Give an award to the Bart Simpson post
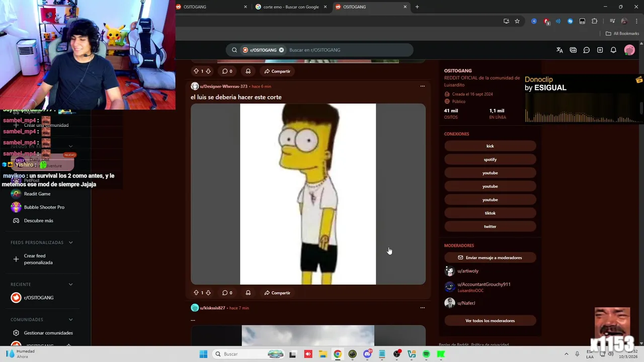 tap(248, 293)
